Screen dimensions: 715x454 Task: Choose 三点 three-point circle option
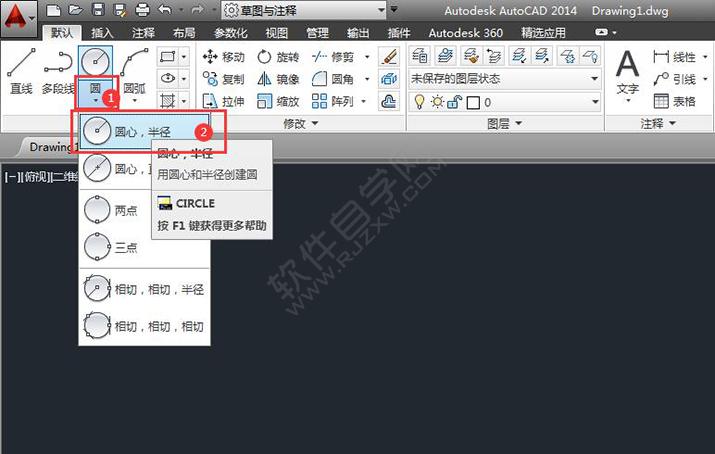(x=145, y=247)
